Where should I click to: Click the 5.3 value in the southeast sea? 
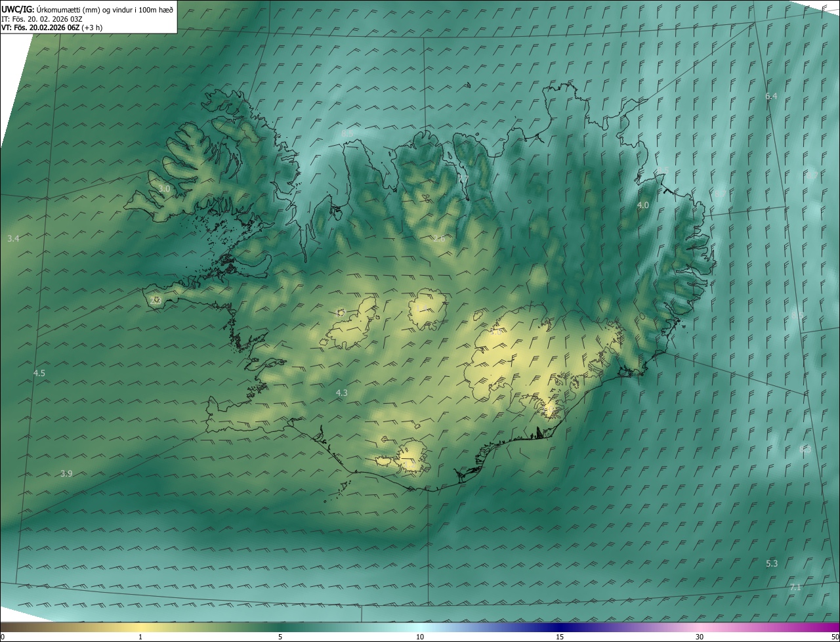point(772,563)
